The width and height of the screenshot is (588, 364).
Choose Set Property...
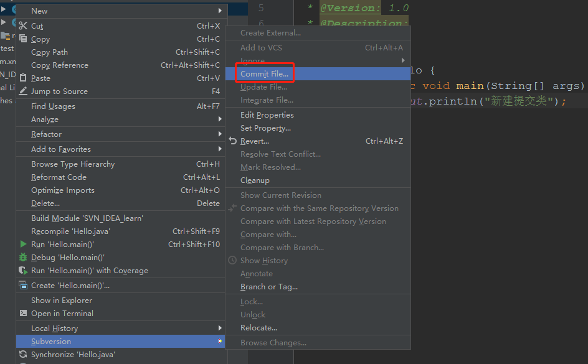[x=318, y=128]
